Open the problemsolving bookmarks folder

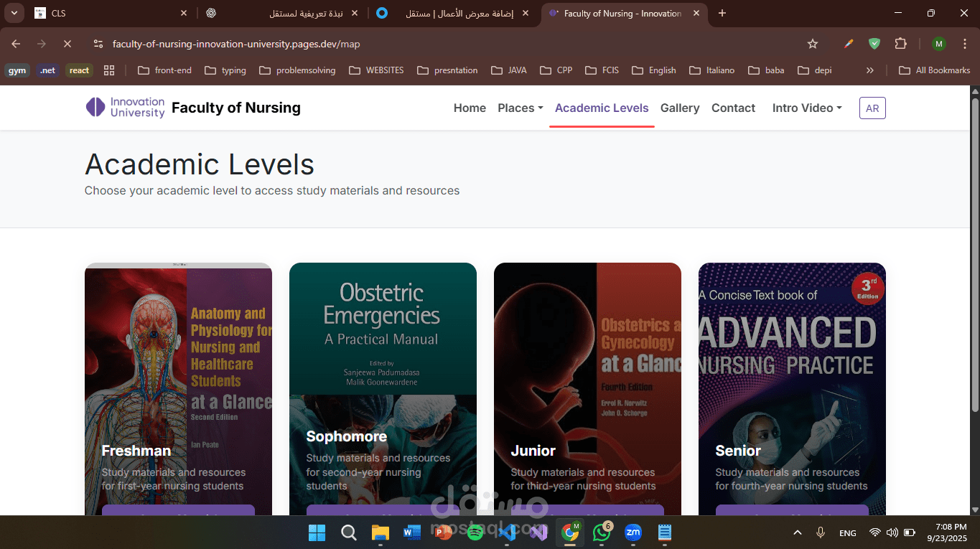pos(297,70)
